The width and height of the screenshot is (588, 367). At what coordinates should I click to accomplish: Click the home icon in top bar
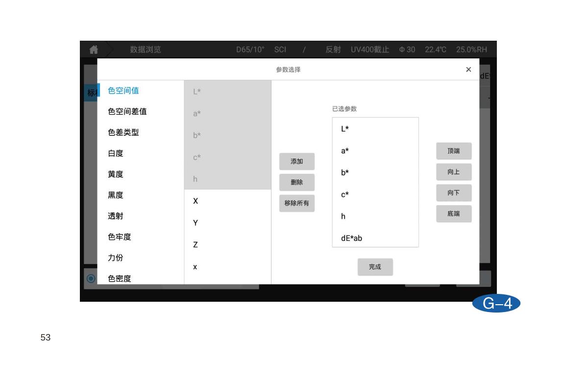[x=93, y=50]
